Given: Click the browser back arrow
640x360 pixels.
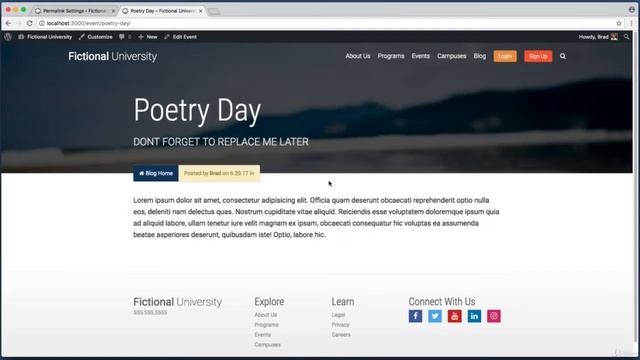Looking at the screenshot, I should tap(9, 23).
